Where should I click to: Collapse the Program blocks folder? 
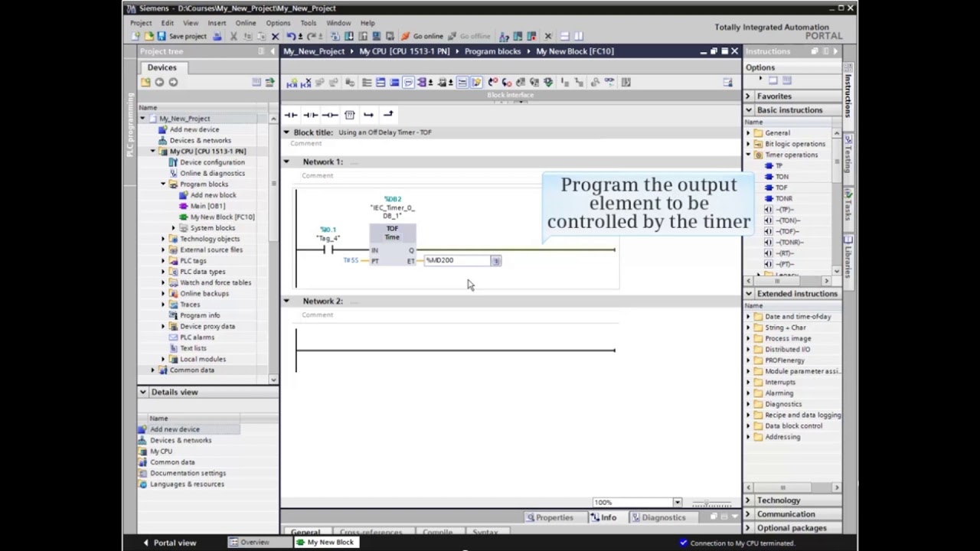(x=163, y=184)
